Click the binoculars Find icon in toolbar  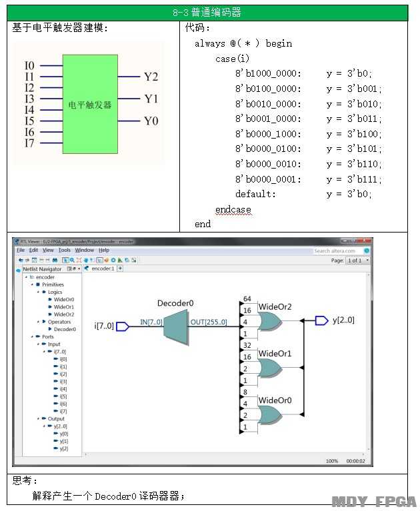coord(55,260)
